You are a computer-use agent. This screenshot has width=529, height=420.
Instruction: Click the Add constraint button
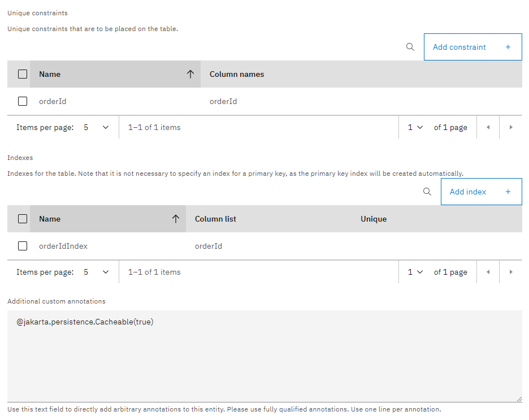point(472,47)
